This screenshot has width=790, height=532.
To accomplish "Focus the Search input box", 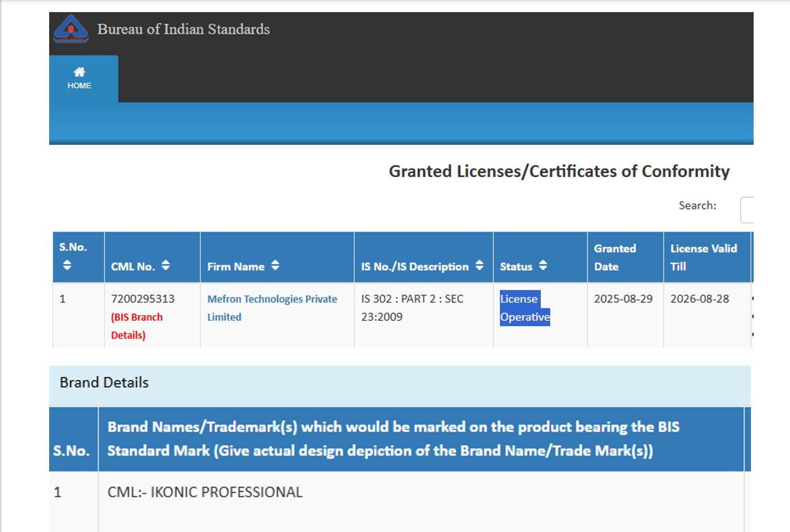I will (746, 209).
